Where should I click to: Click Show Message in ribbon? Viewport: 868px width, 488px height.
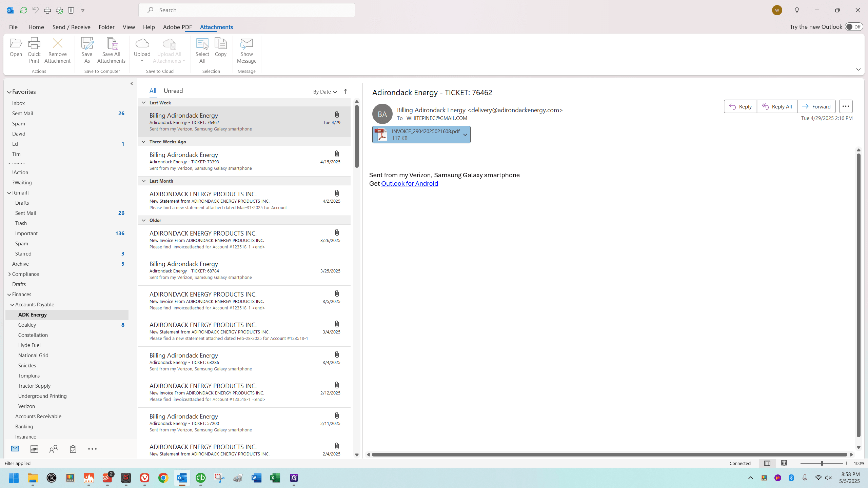tap(246, 50)
